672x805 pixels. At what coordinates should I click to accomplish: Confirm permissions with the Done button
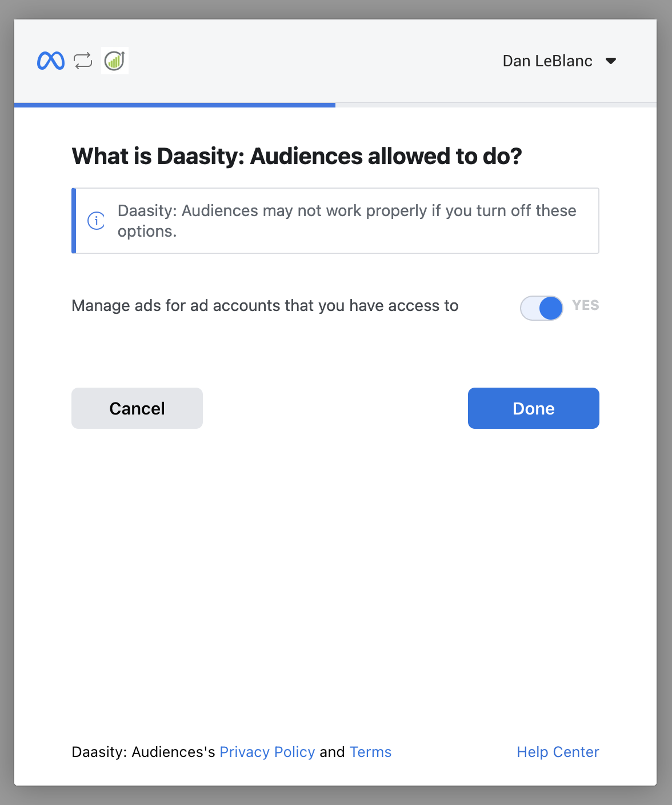(x=533, y=408)
